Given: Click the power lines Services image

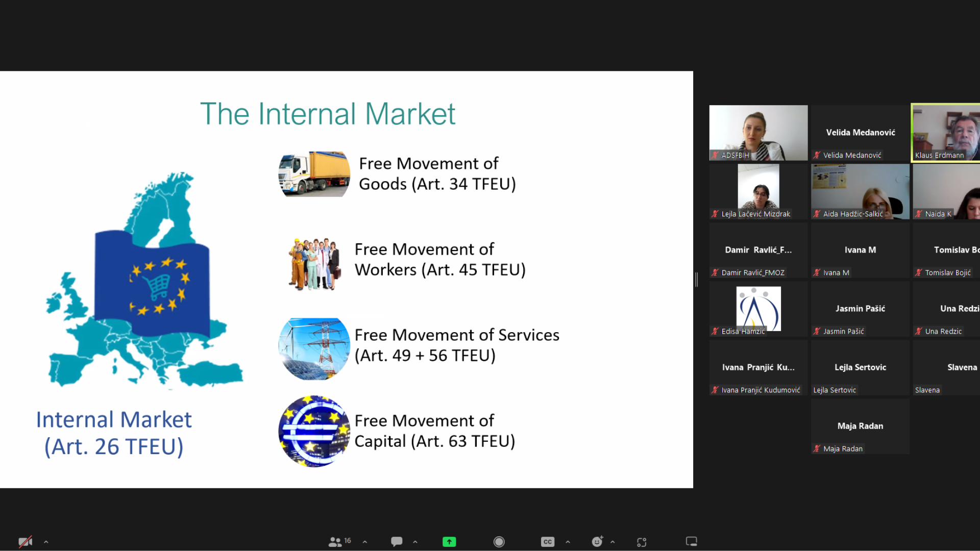Looking at the screenshot, I should 314,349.
